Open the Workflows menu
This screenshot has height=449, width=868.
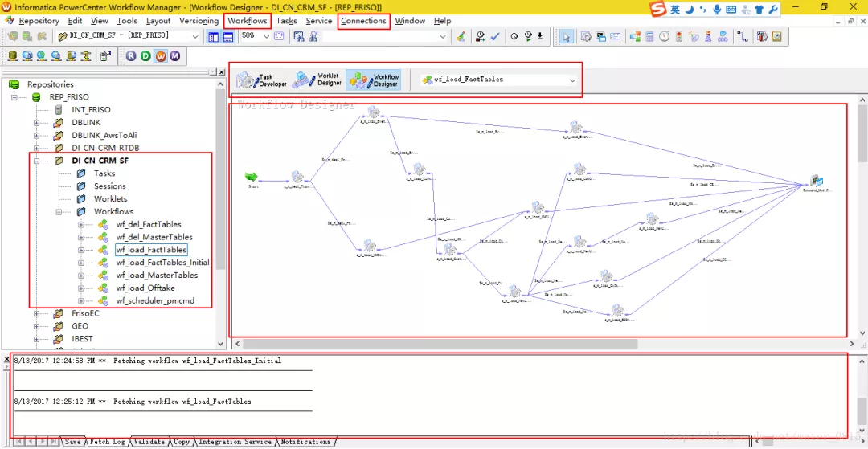(x=248, y=21)
